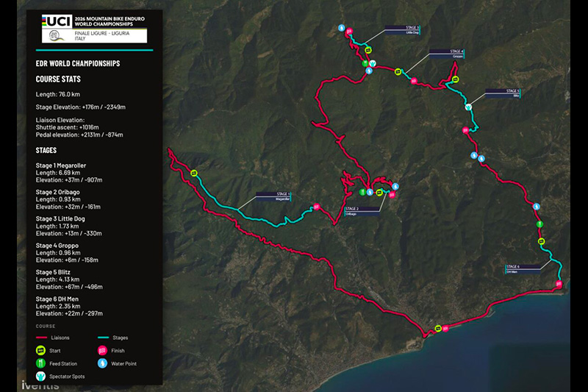This screenshot has width=588, height=392.
Task: Click 'Elevation: +67m / -496m' under Stage 5
Action: (69, 287)
